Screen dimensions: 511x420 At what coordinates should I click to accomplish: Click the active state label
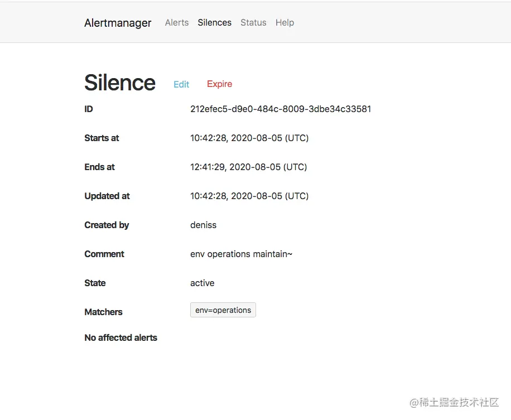tap(202, 283)
